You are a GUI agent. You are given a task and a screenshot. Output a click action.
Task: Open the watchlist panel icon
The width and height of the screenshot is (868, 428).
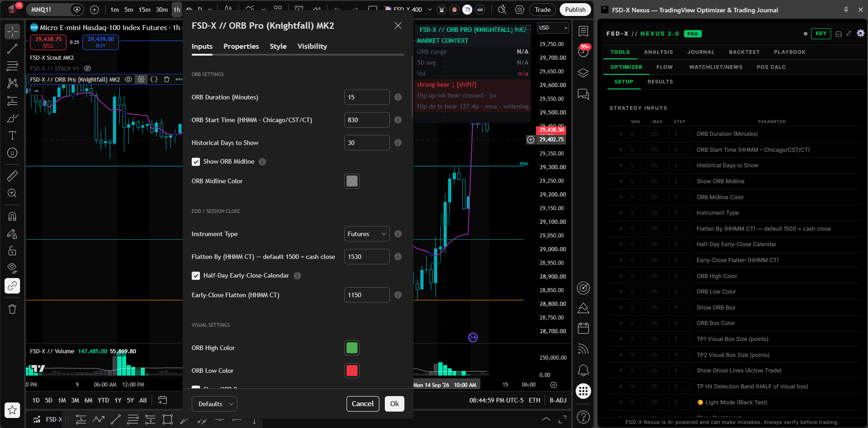(583, 31)
